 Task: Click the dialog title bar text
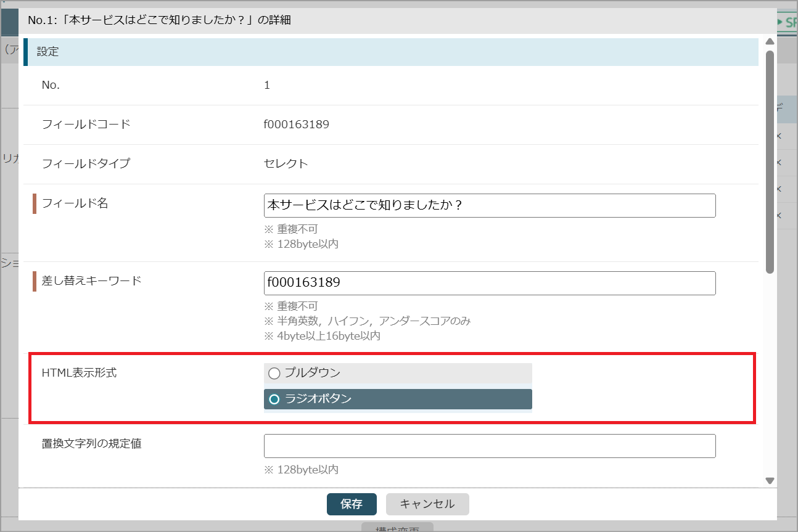point(160,20)
